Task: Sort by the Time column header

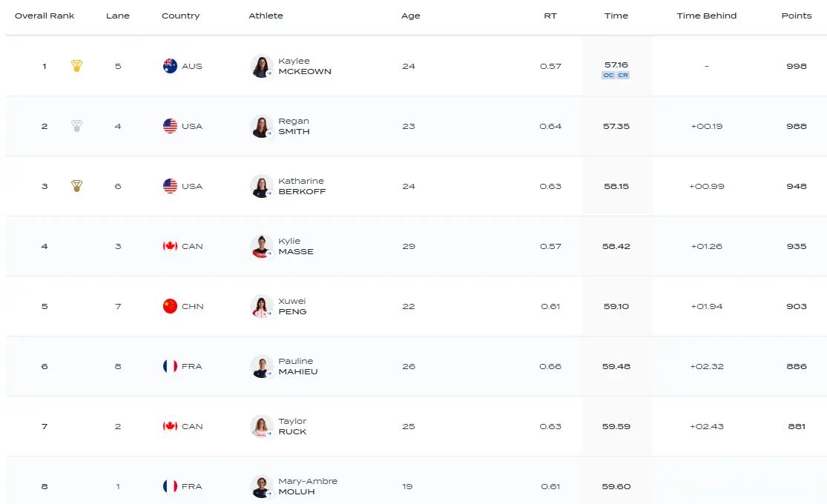Action: click(616, 16)
